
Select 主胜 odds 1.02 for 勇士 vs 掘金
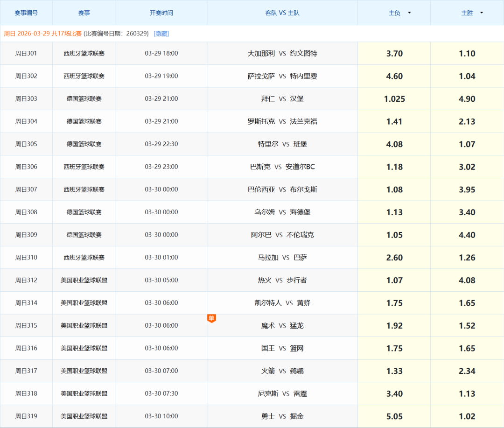[467, 416]
